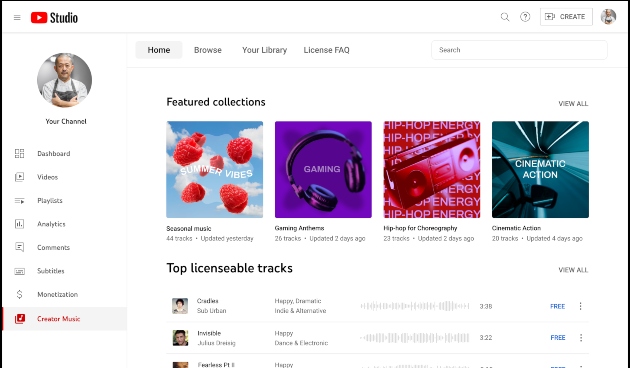Select the Playlists icon in sidebar
This screenshot has height=368, width=630.
pyautogui.click(x=19, y=200)
